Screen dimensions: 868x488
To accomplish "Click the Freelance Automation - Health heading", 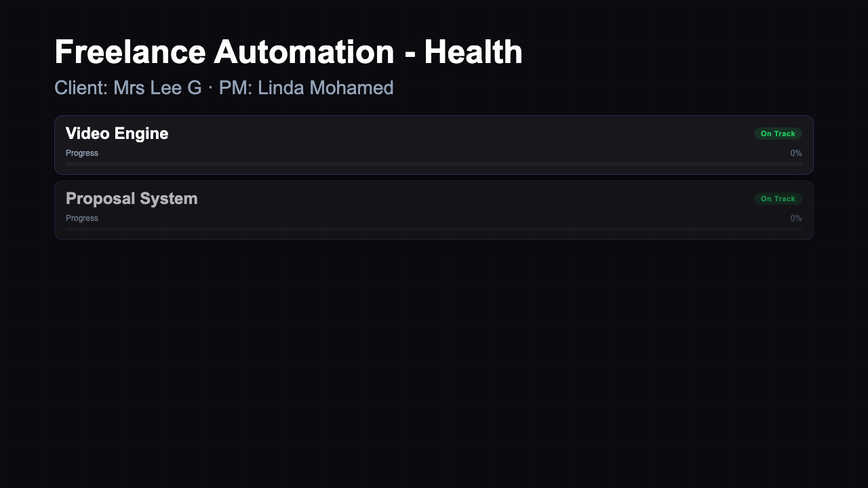I will point(289,52).
